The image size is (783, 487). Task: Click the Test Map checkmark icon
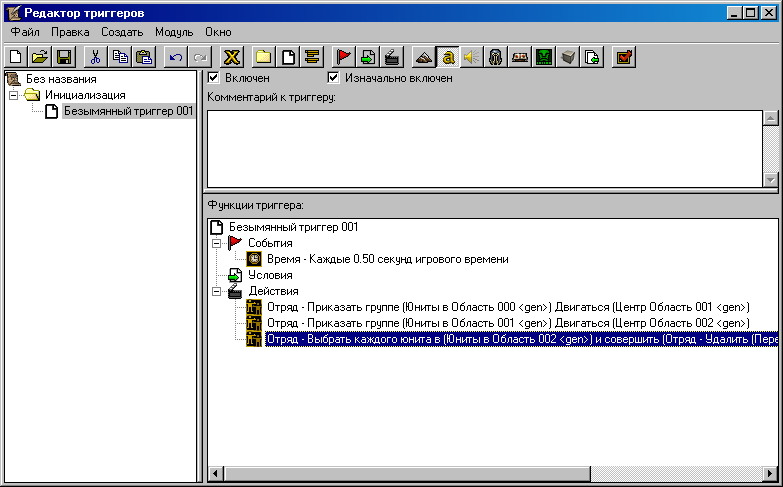(x=624, y=57)
